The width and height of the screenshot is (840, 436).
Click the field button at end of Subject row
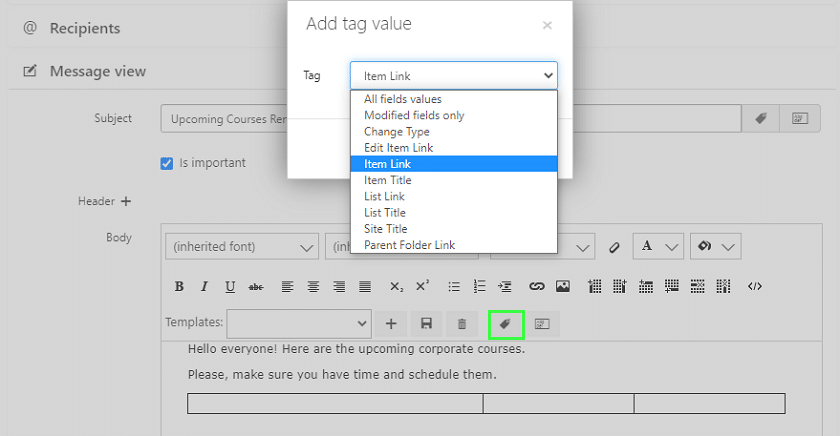point(800,118)
